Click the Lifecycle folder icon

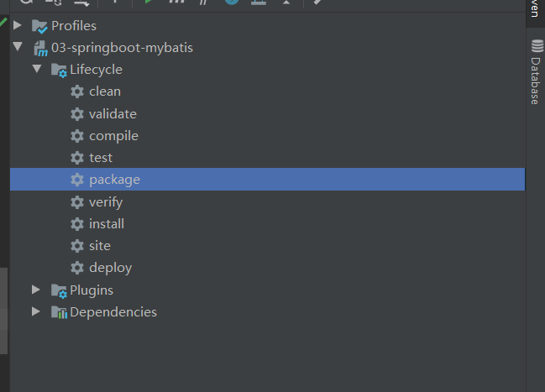coord(59,70)
